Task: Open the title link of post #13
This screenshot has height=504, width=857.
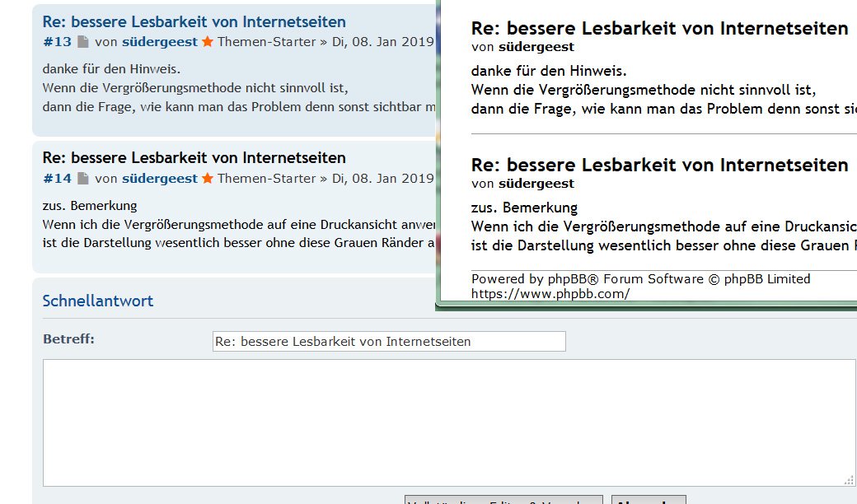Action: [194, 22]
